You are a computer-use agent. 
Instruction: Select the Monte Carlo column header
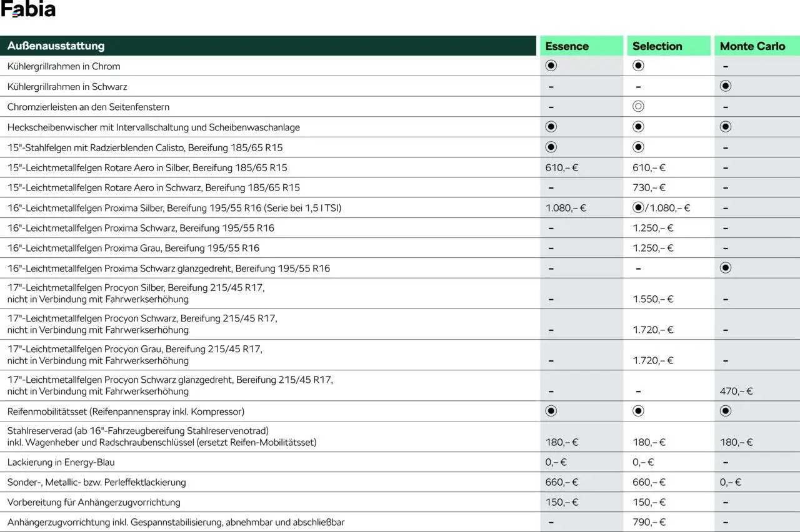[x=752, y=46]
